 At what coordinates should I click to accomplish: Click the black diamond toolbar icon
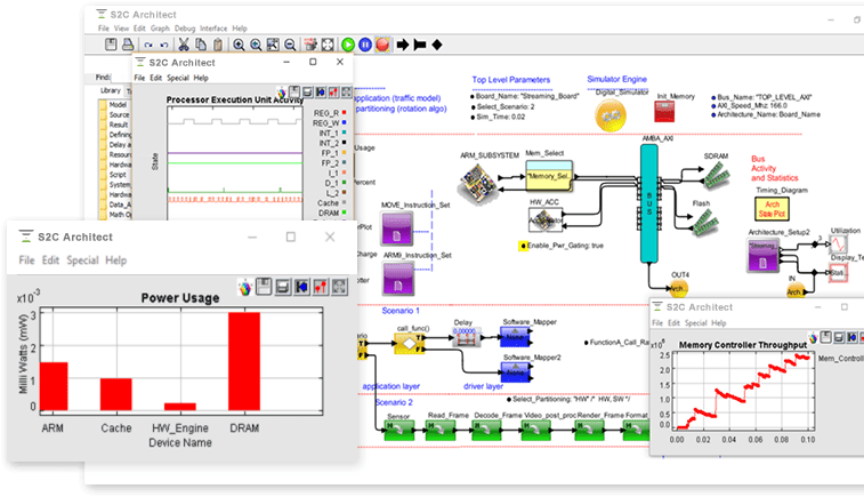pos(437,45)
